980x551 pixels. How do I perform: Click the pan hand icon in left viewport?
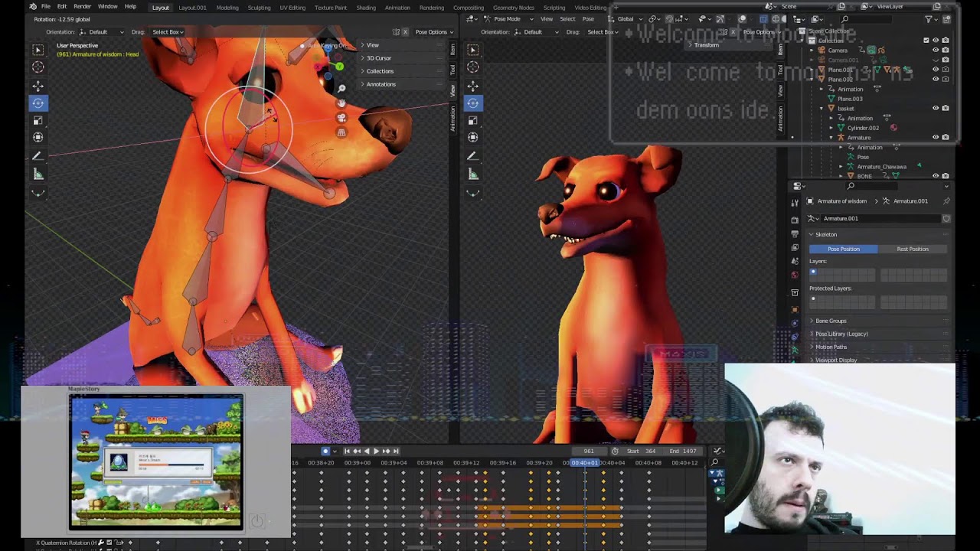pyautogui.click(x=341, y=103)
